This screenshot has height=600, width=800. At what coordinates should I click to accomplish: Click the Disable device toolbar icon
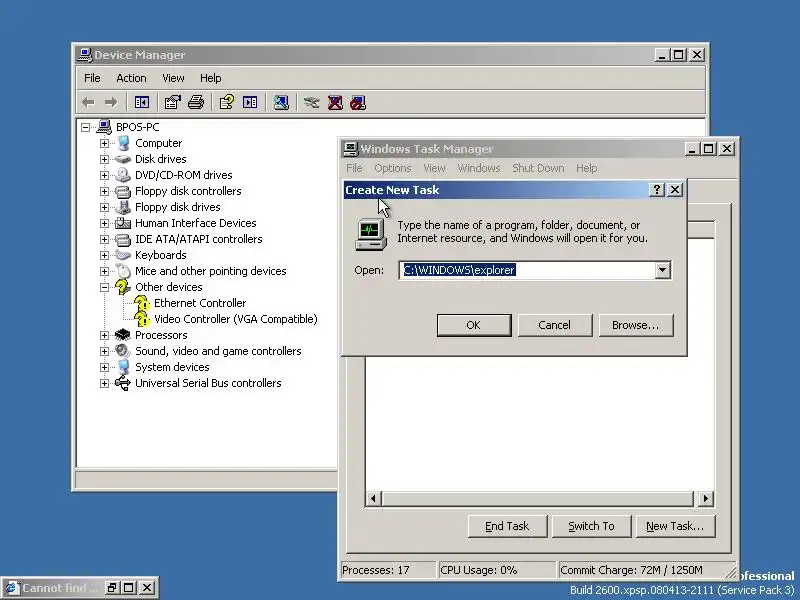(x=358, y=103)
